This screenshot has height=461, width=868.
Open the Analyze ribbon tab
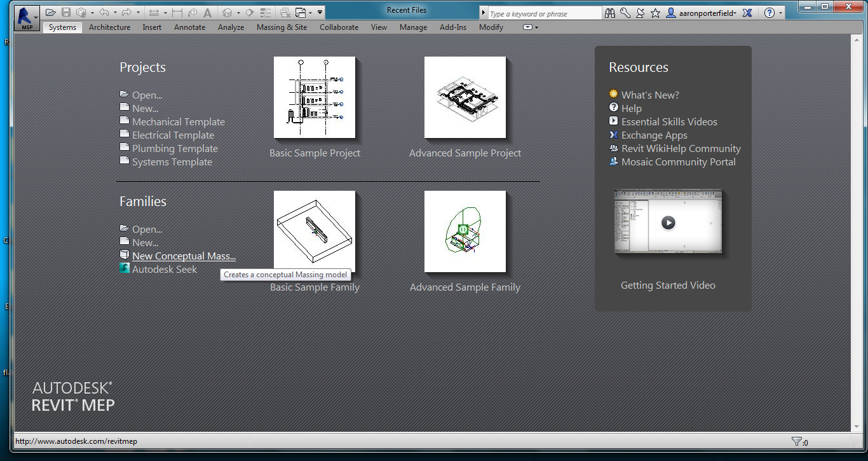pos(231,27)
